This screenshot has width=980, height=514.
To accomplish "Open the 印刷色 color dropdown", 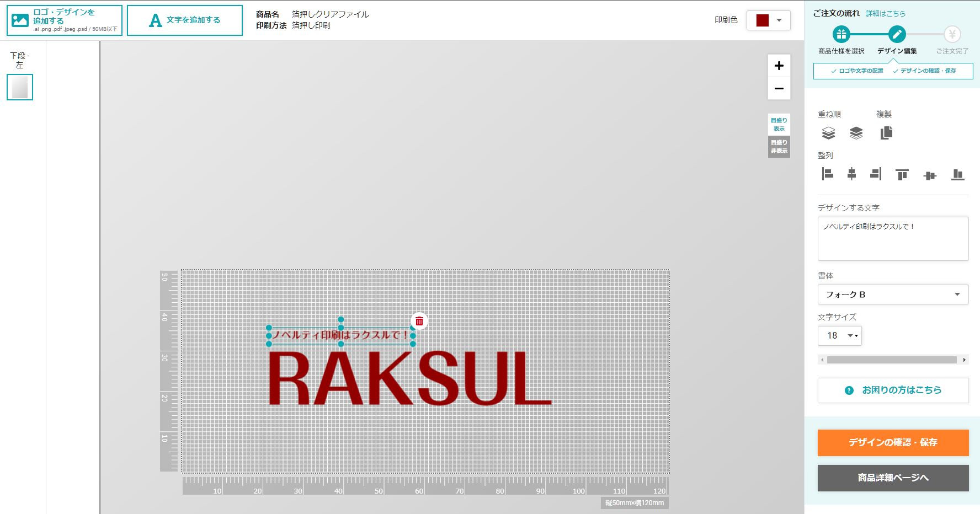I will [769, 20].
